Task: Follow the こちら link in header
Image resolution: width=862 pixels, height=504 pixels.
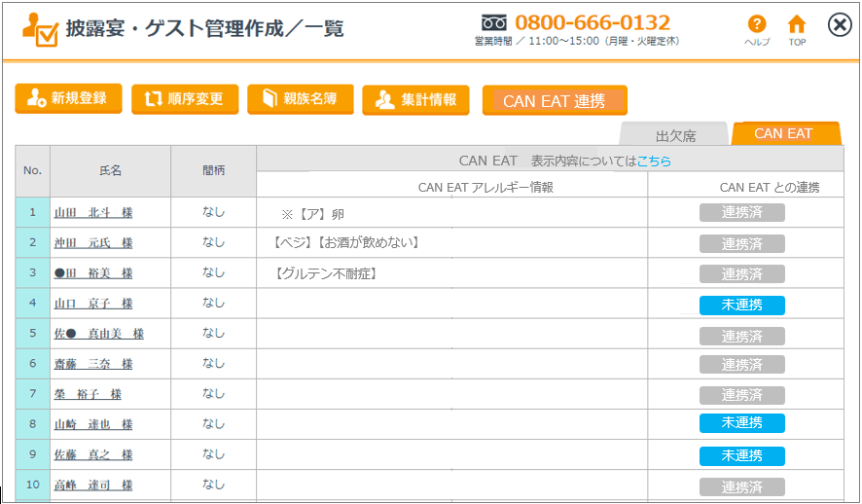Action: (x=654, y=161)
